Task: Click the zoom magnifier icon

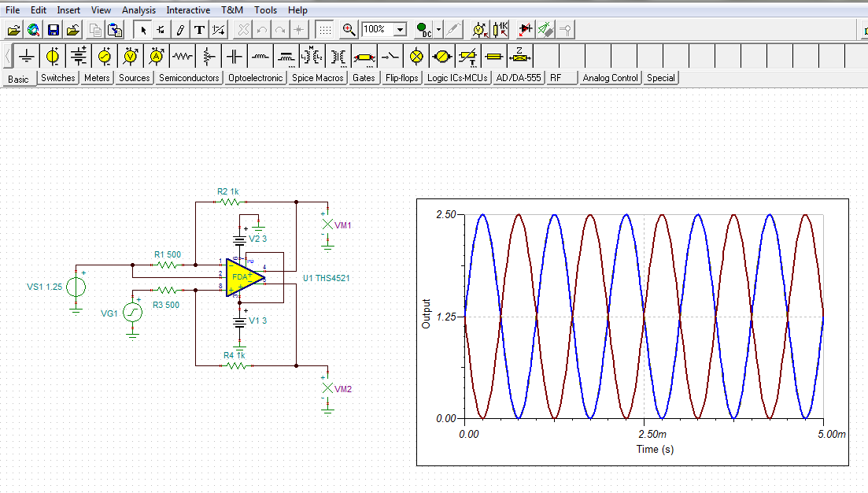Action: coord(349,30)
